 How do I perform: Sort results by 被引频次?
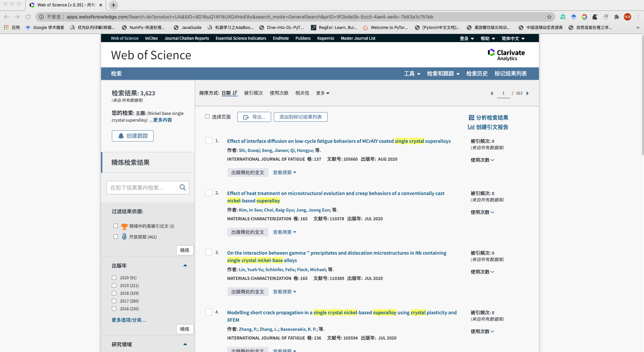253,93
